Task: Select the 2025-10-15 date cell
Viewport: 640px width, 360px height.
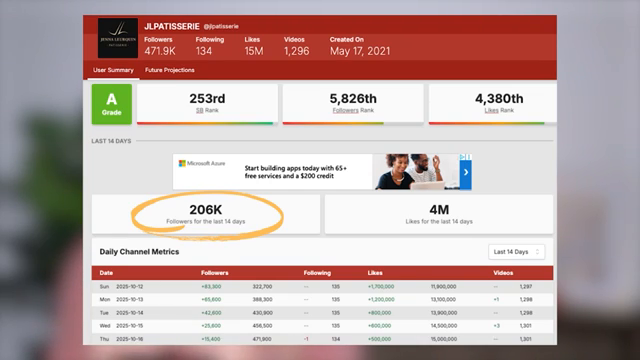Action: [129, 326]
